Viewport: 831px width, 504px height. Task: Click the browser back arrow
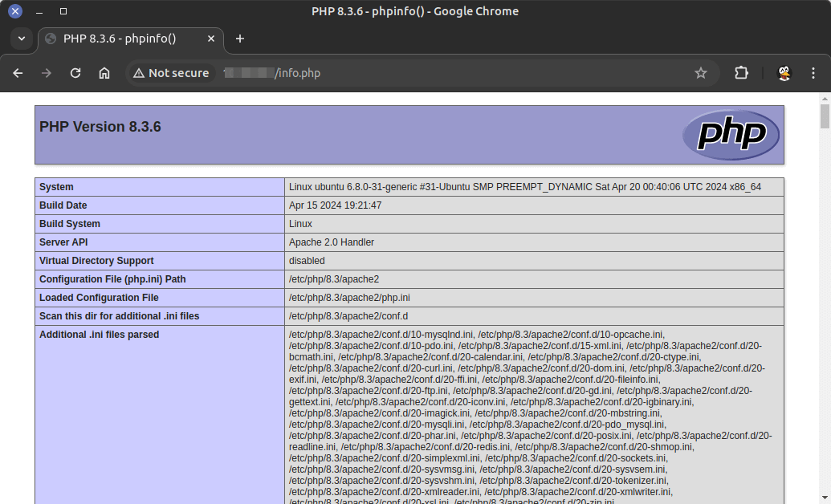[x=18, y=73]
